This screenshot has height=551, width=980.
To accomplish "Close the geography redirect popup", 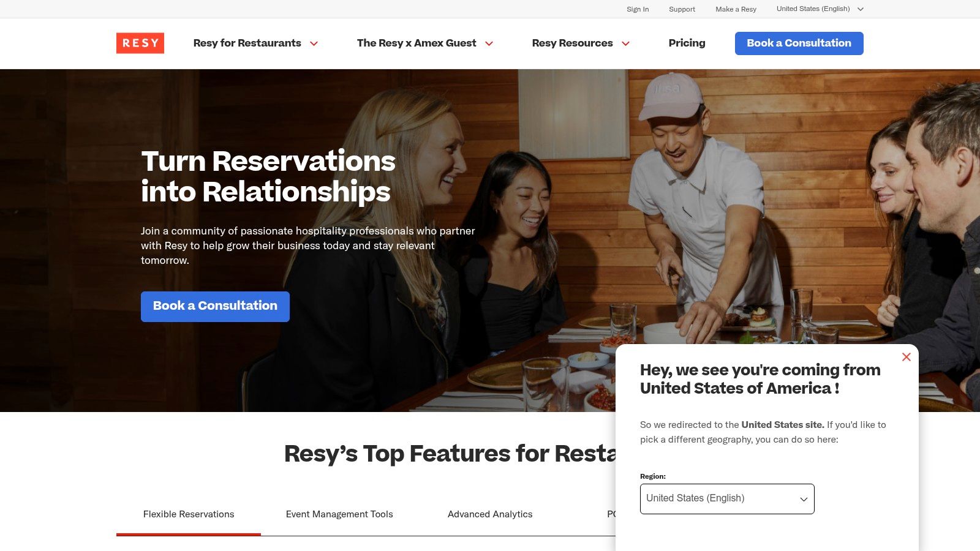I will (907, 357).
